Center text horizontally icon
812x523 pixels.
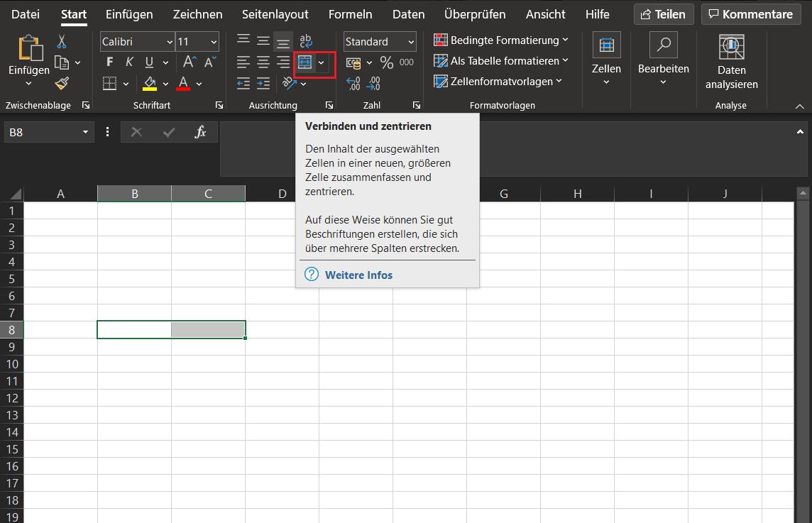pos(263,62)
